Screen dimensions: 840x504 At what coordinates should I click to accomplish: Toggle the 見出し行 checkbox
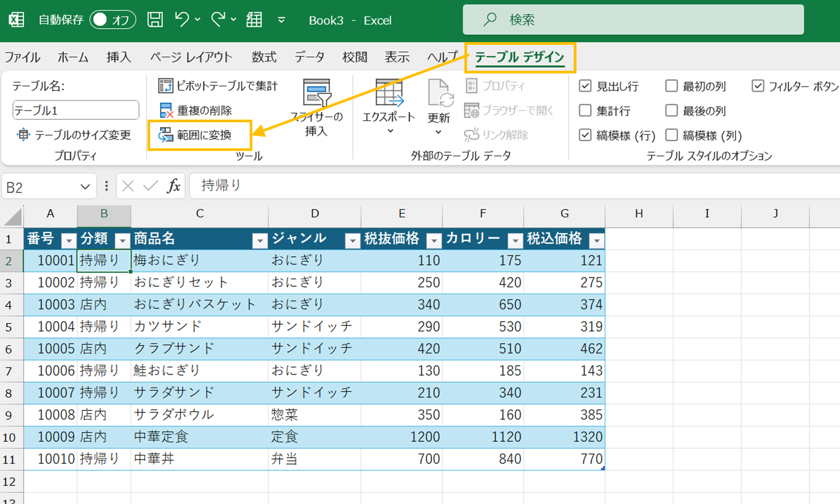click(585, 86)
